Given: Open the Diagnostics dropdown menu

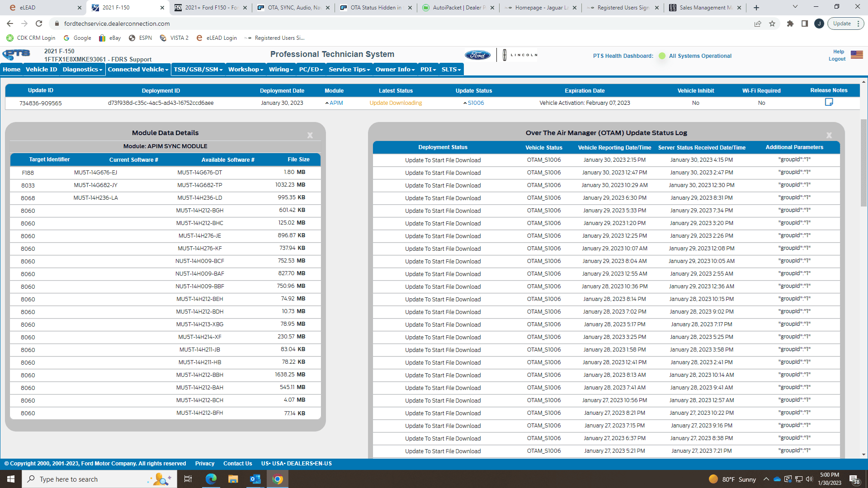Looking at the screenshot, I should pos(82,69).
